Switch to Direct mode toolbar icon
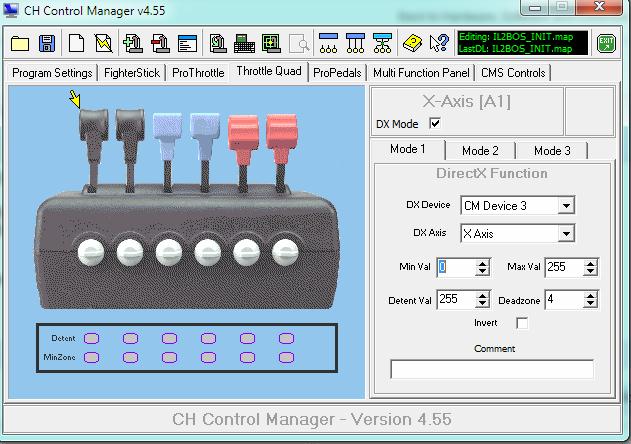 coord(328,43)
